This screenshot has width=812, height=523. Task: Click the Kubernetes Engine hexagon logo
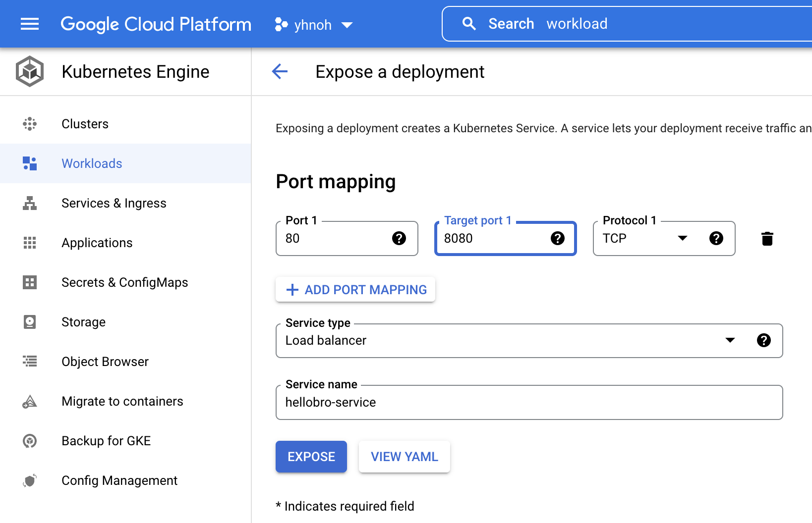(x=30, y=71)
